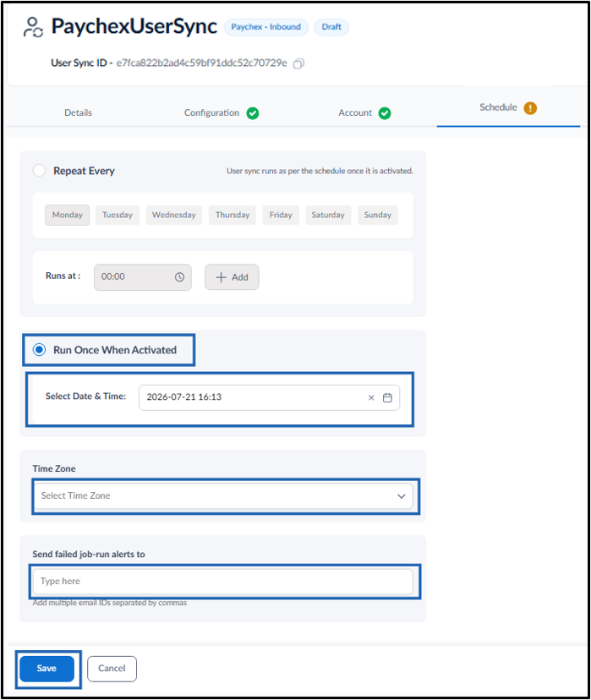
Task: Click the Schedule warning icon
Action: coord(530,108)
